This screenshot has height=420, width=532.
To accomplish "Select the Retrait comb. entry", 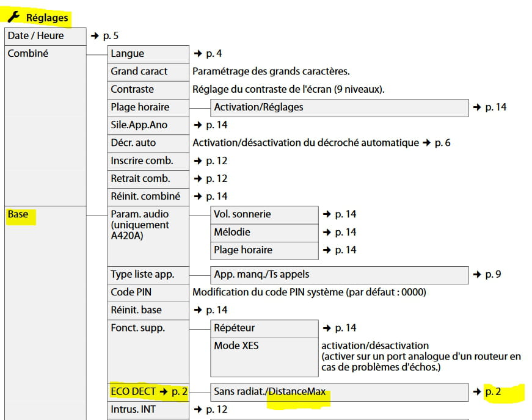I will point(148,179).
